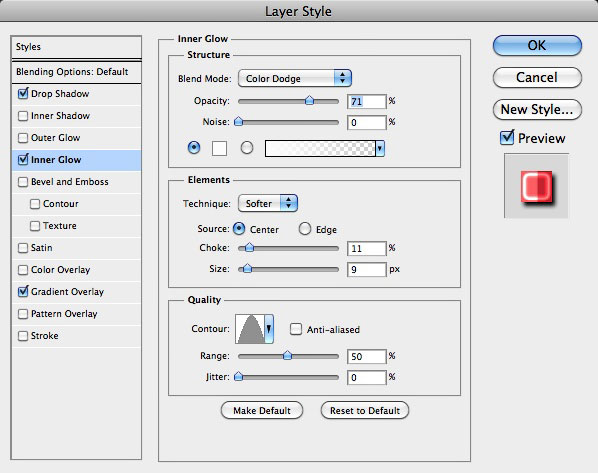
Task: Toggle the Preview checkbox
Action: point(507,137)
